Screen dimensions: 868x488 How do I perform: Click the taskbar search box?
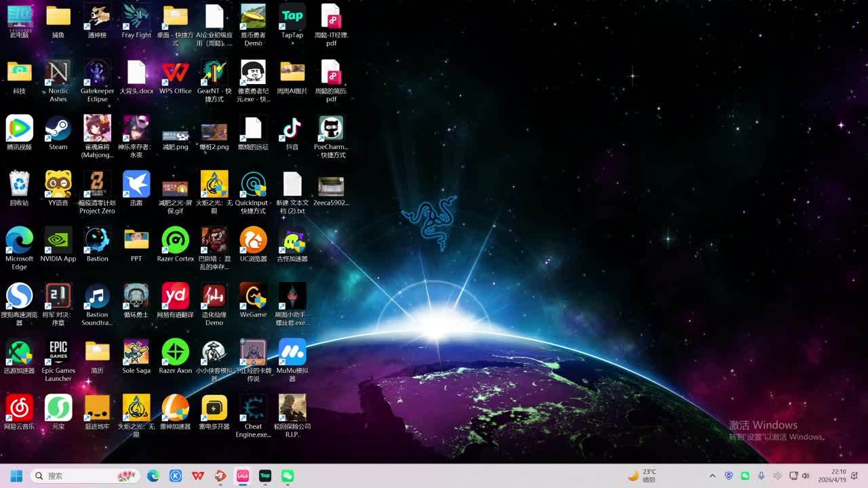coord(85,476)
